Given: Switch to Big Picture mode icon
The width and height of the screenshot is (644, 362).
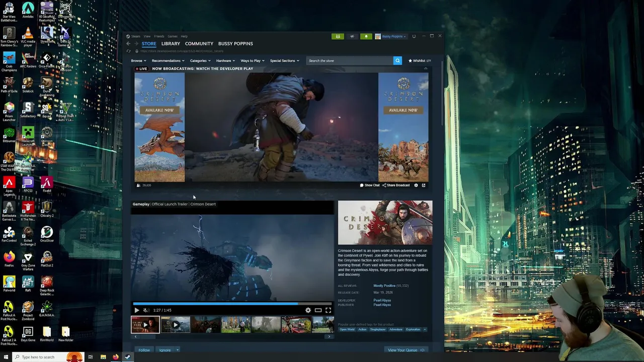Looking at the screenshot, I should tap(414, 36).
